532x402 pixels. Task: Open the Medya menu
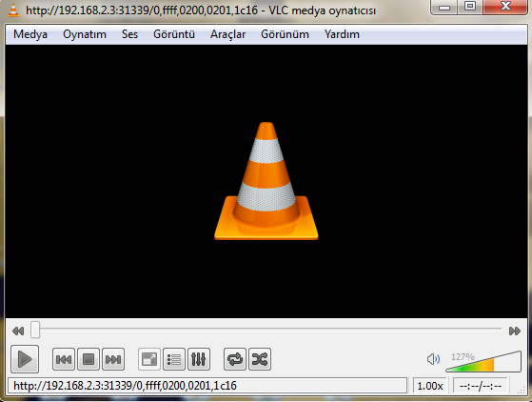pyautogui.click(x=30, y=34)
